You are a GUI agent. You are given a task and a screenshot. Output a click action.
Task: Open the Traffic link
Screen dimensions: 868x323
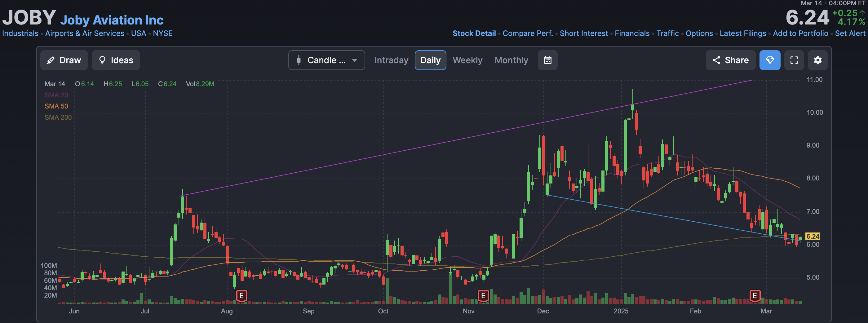667,33
